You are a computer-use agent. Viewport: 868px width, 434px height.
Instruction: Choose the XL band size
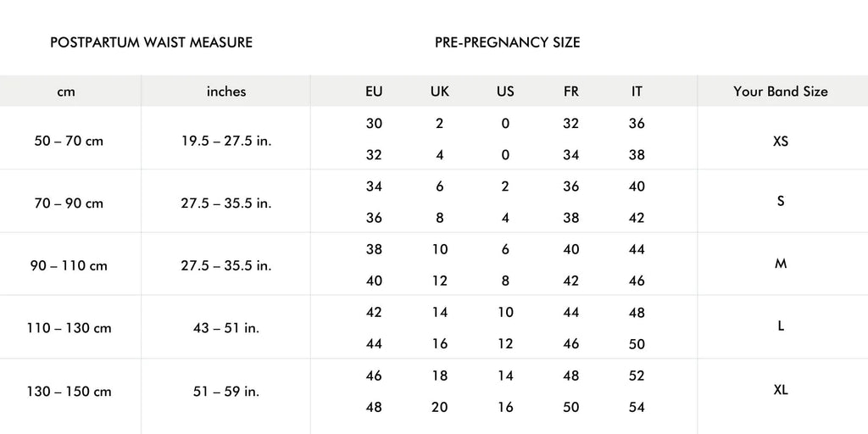[x=781, y=390]
